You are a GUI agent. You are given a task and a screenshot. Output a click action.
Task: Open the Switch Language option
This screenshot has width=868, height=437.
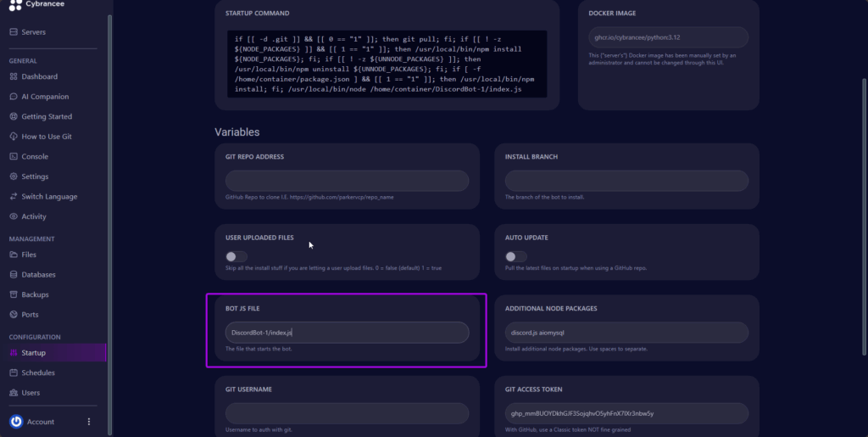[x=49, y=197]
